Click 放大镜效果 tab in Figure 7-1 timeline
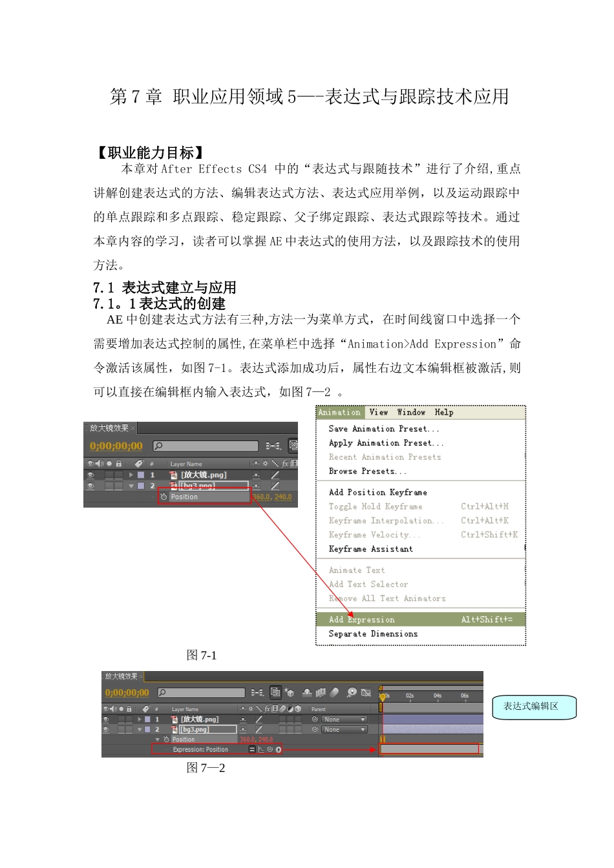This screenshot has width=614, height=868. pos(109,428)
